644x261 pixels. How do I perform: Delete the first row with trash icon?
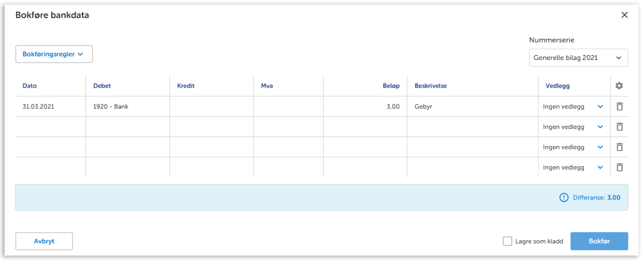(619, 107)
